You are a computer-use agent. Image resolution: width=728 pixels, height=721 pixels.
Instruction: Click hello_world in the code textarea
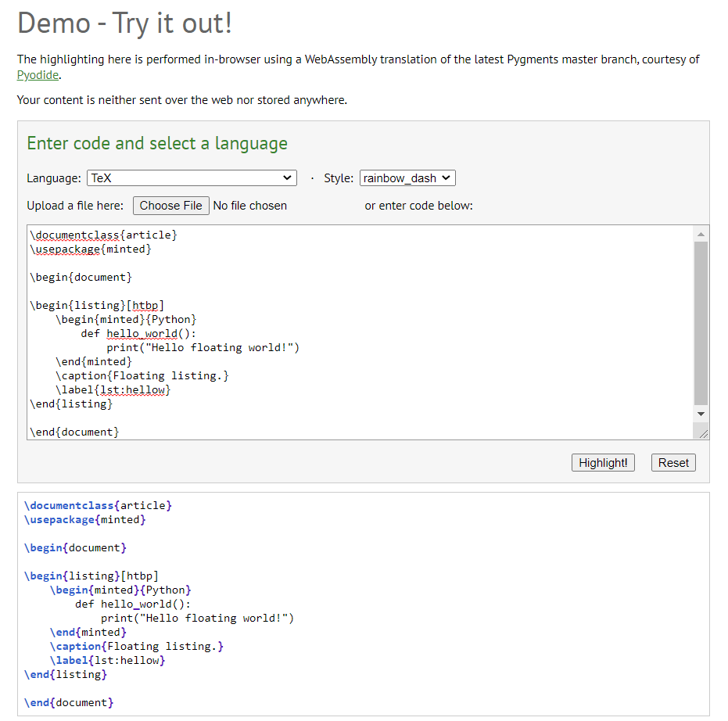tap(142, 333)
